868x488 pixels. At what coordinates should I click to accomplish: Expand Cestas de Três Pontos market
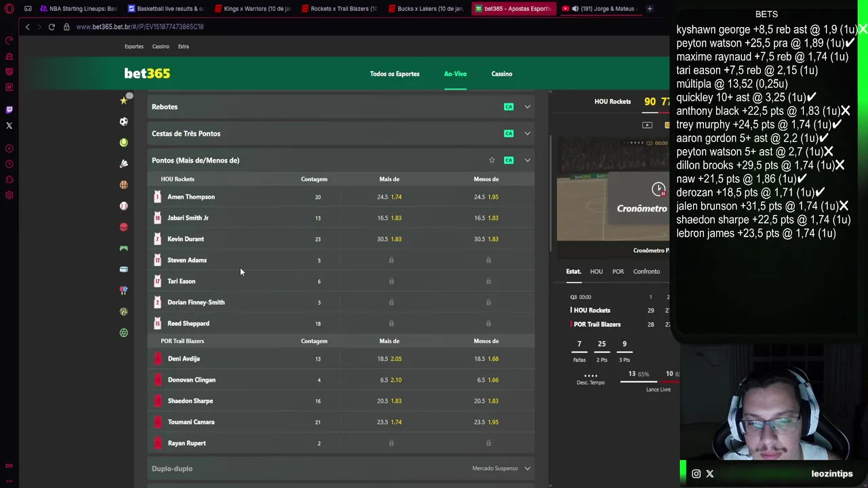tap(528, 134)
